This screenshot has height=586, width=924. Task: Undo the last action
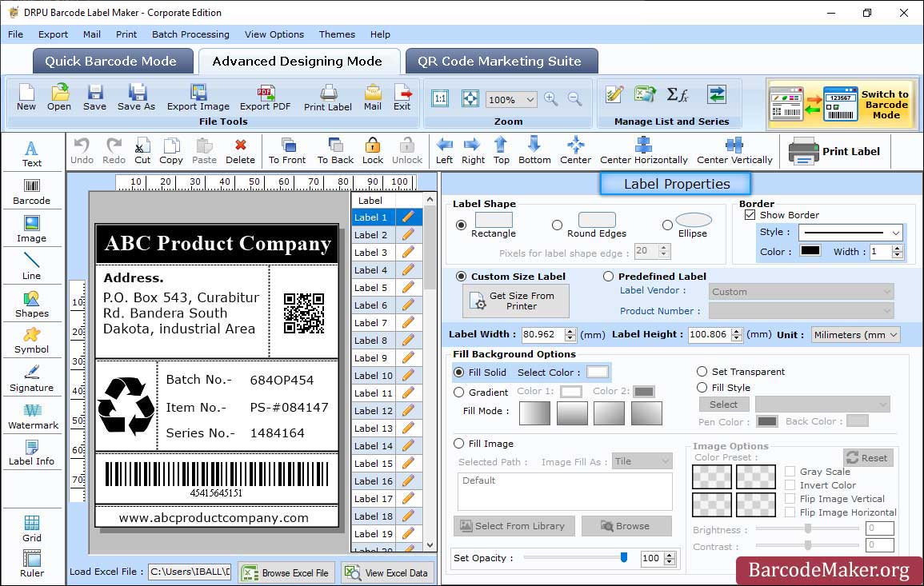click(x=82, y=151)
